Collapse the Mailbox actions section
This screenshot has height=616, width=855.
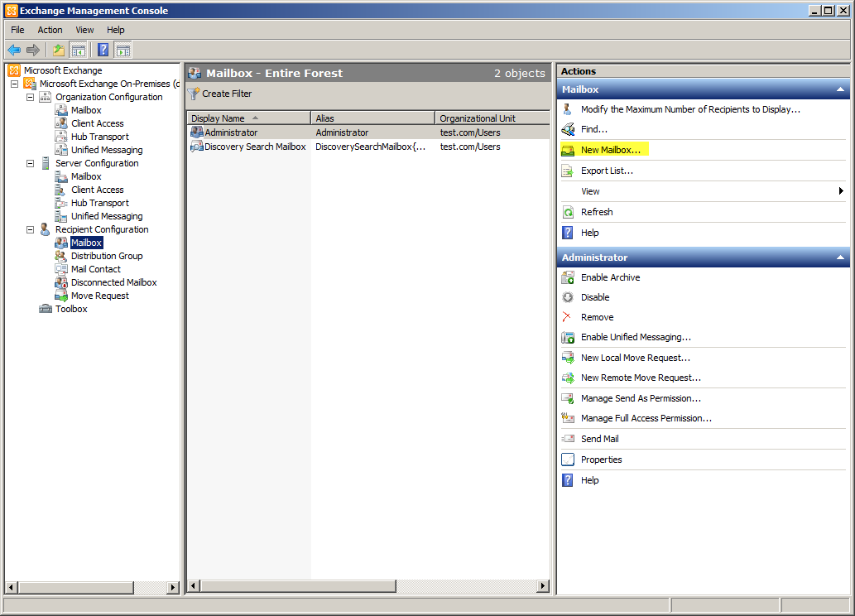click(x=840, y=89)
